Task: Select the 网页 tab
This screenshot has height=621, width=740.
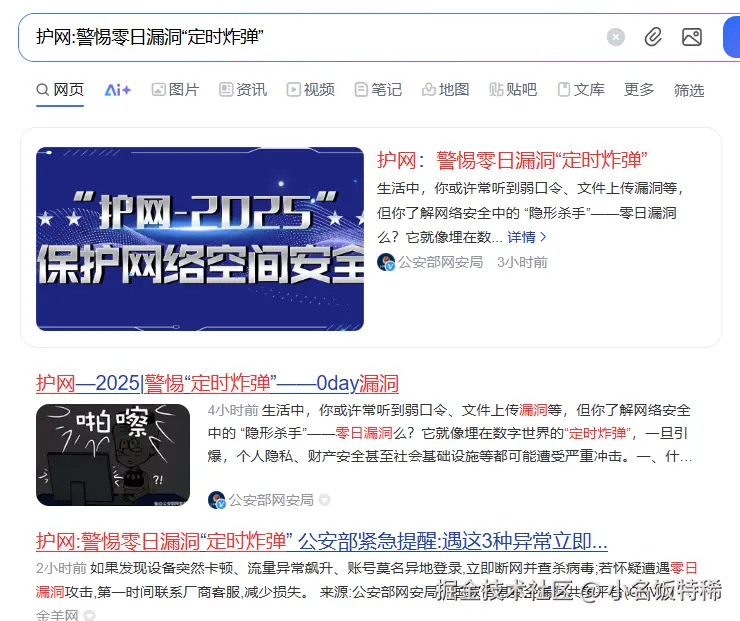Action: coord(60,89)
